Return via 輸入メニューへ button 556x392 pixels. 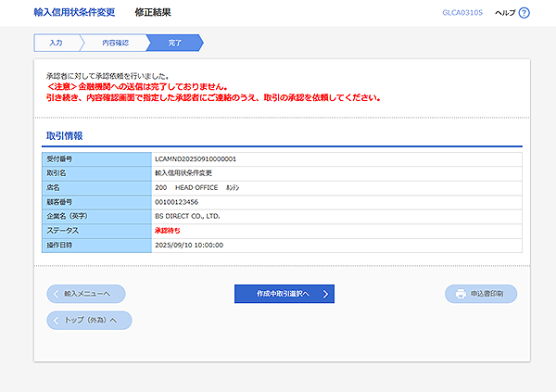click(x=86, y=294)
